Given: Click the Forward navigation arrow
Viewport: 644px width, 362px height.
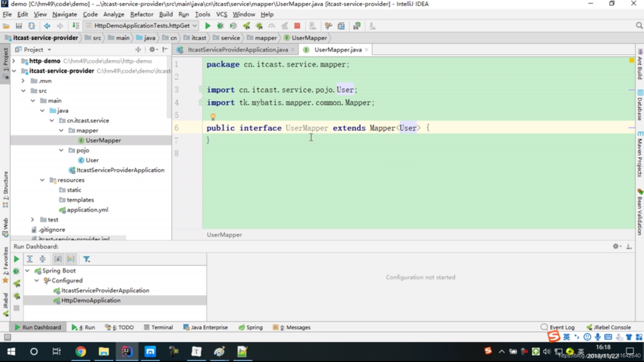Looking at the screenshot, I should (60, 26).
